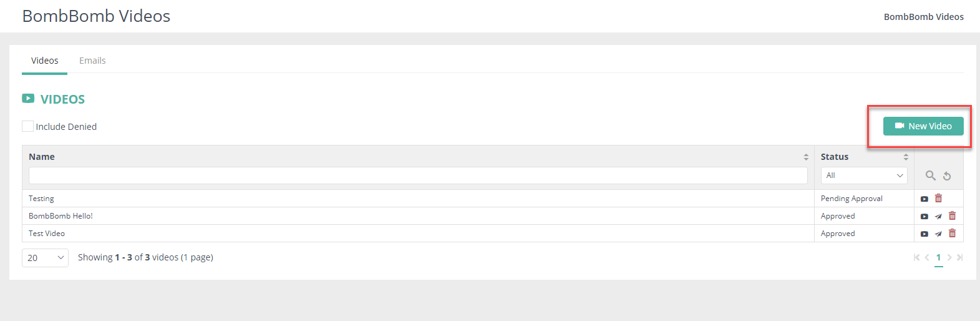Open the page size dropdown showing 20

[45, 258]
